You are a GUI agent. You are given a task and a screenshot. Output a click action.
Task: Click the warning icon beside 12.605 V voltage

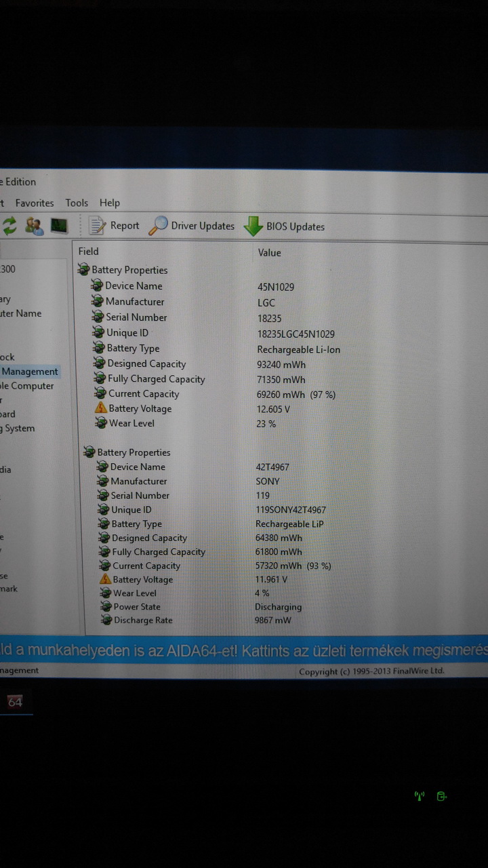pyautogui.click(x=101, y=408)
